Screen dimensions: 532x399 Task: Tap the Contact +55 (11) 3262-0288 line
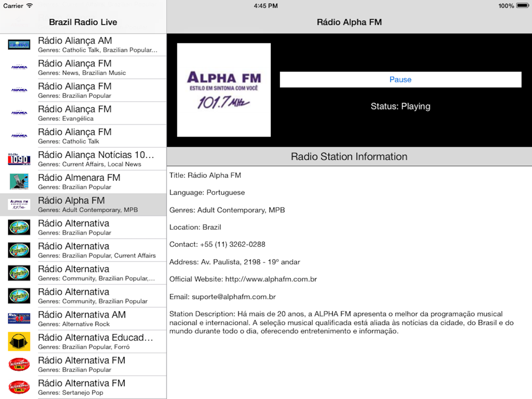coord(217,244)
